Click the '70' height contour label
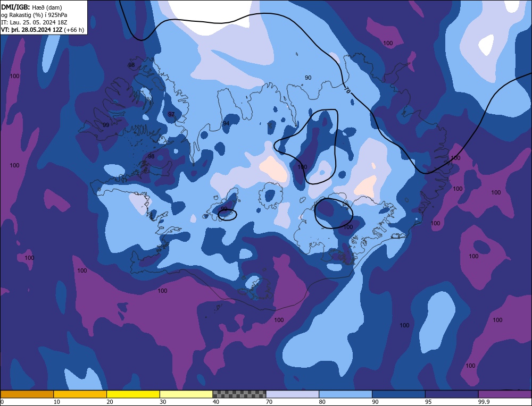Viewport: 532px width, 406px height. (347, 90)
